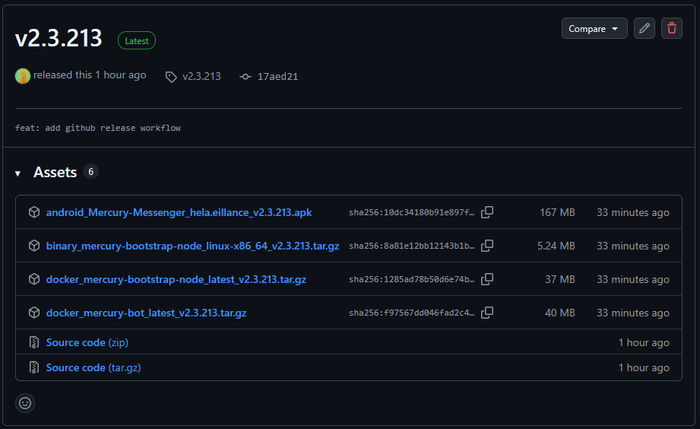Click package icon of binary bootstrap-node asset

[34, 246]
